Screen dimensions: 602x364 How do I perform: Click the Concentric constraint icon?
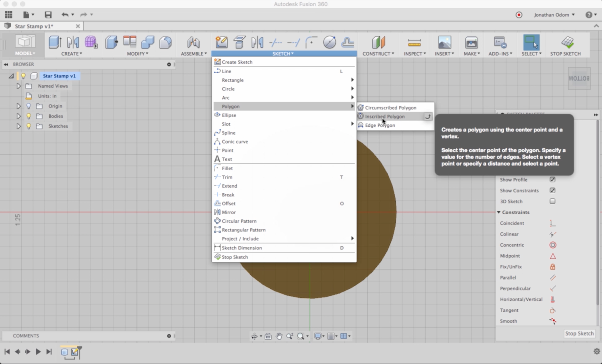click(x=553, y=245)
